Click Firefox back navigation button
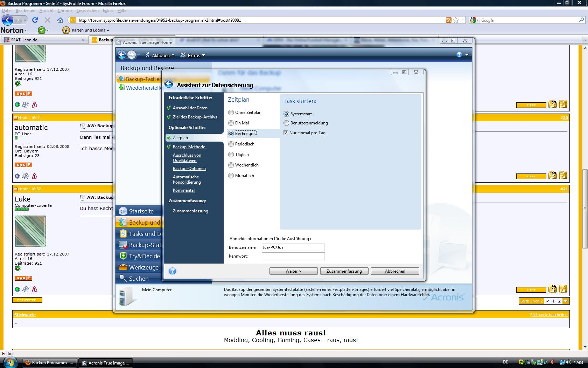The width and height of the screenshot is (588, 368). [x=8, y=20]
